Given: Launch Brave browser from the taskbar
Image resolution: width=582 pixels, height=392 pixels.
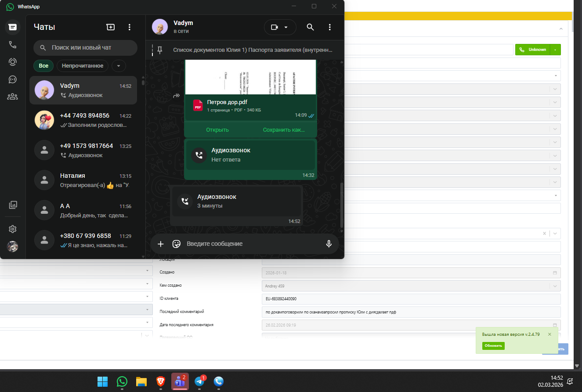Looking at the screenshot, I should pos(161,381).
